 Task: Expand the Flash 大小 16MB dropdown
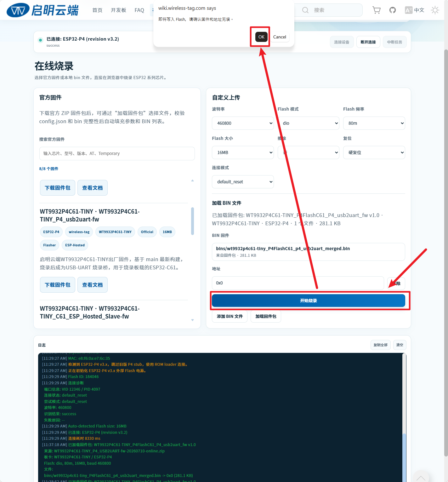(x=243, y=152)
